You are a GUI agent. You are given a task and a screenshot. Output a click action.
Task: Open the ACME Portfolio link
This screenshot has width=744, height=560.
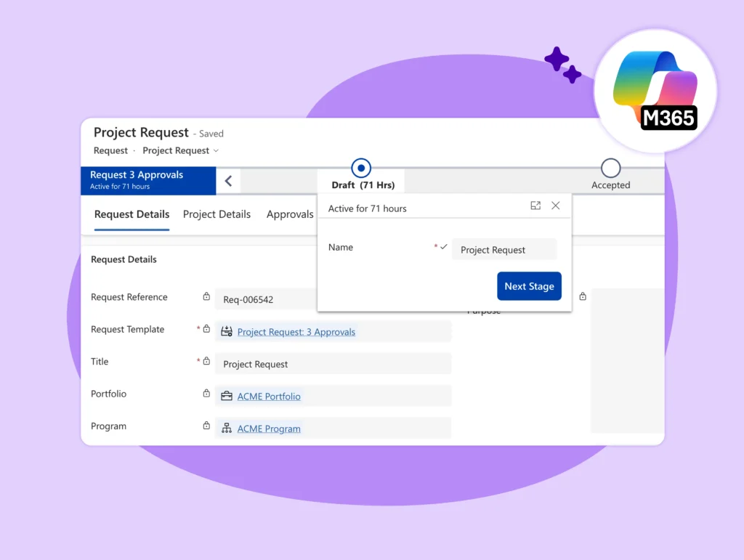pos(269,397)
